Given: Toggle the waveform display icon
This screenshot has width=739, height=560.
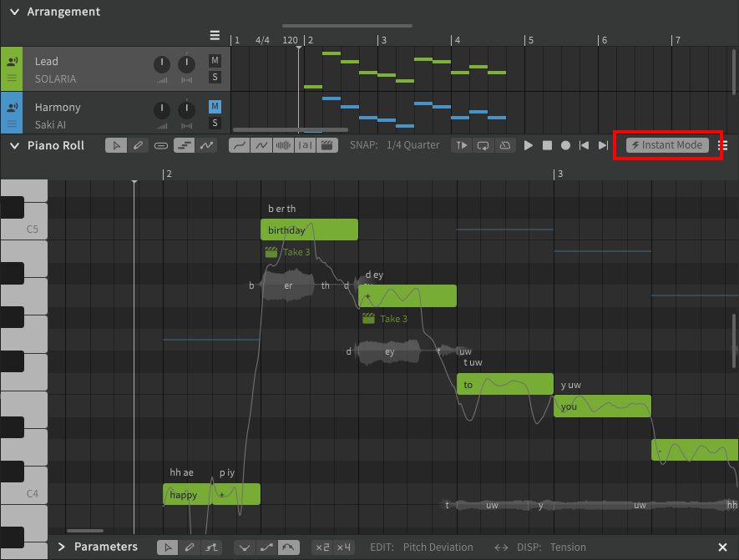Looking at the screenshot, I should (x=283, y=144).
